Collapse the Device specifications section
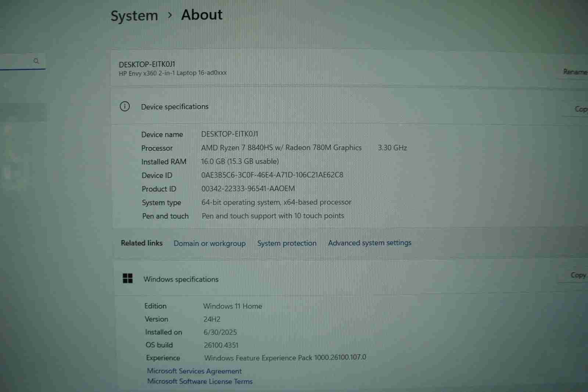Image resolution: width=588 pixels, height=392 pixels. 331,107
